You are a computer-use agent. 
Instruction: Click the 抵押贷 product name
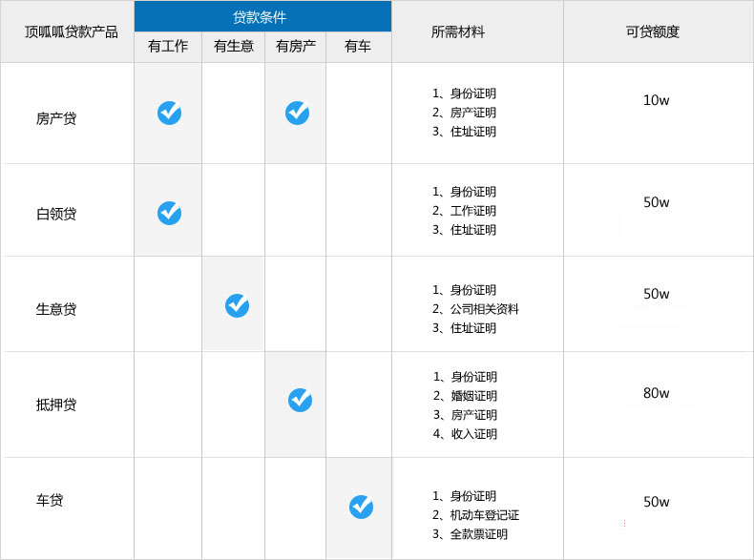pyautogui.click(x=56, y=404)
